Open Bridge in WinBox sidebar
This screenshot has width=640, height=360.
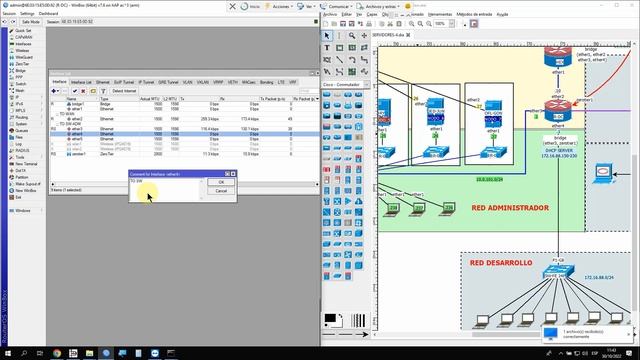coord(20,71)
